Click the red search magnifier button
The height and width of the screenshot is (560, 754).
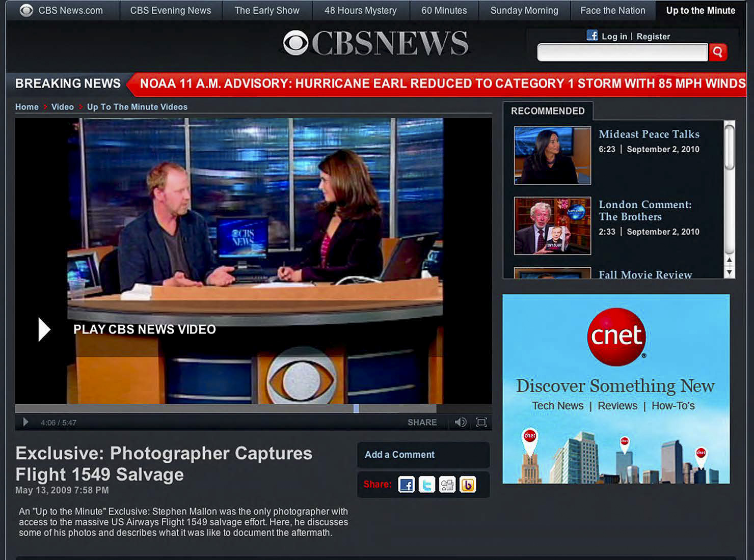[718, 52]
